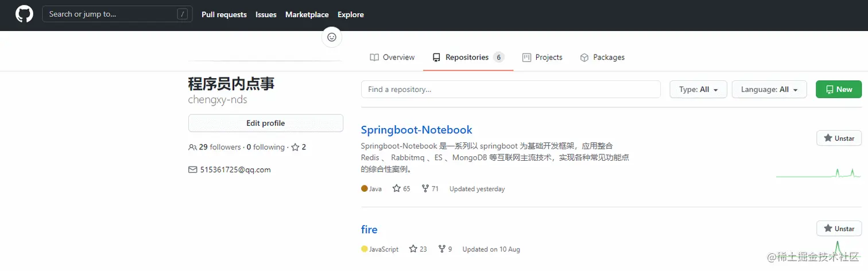This screenshot has height=271, width=868.
Task: Switch to the Overview tab
Action: [392, 57]
